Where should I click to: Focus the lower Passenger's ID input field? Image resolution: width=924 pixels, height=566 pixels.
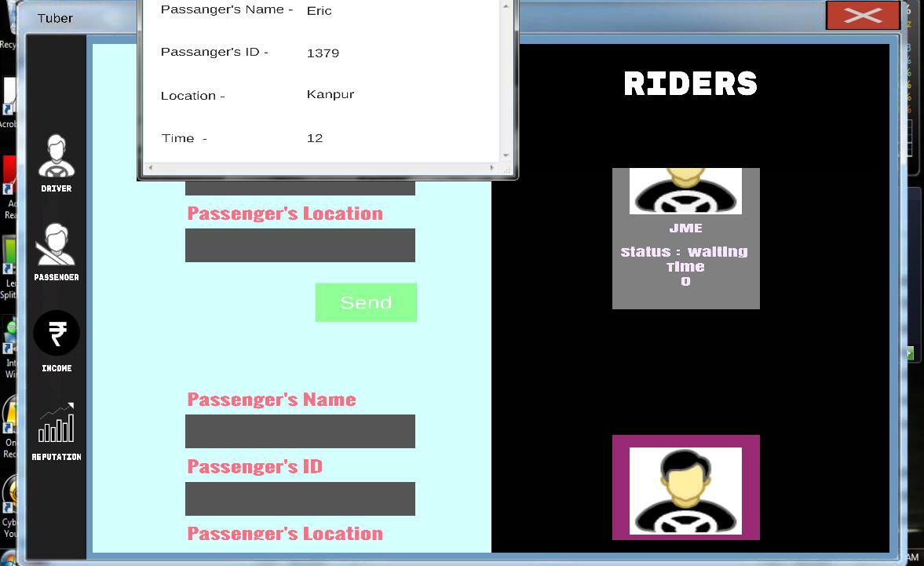pyautogui.click(x=300, y=499)
